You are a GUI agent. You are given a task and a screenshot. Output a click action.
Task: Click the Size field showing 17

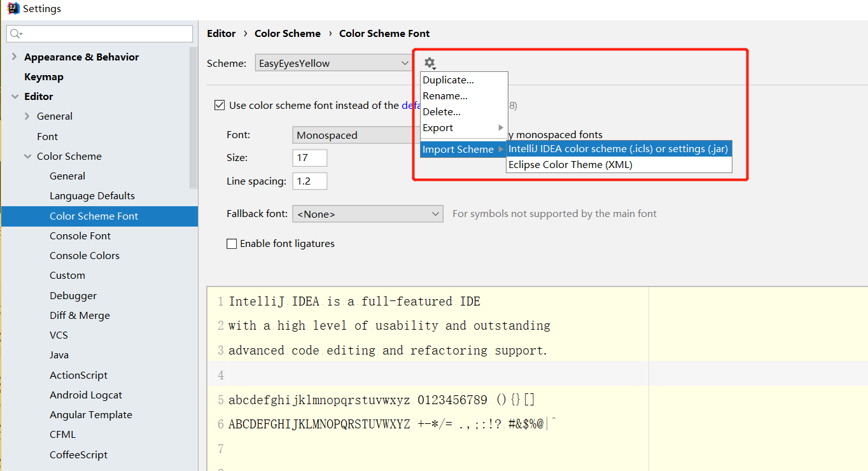pyautogui.click(x=309, y=157)
